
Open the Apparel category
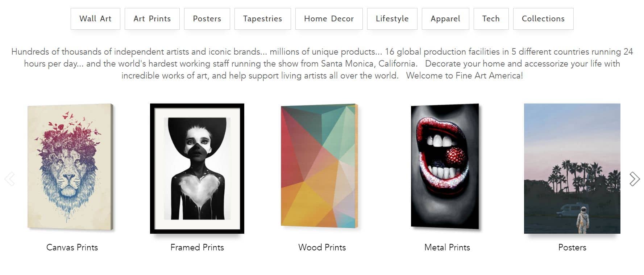click(445, 19)
